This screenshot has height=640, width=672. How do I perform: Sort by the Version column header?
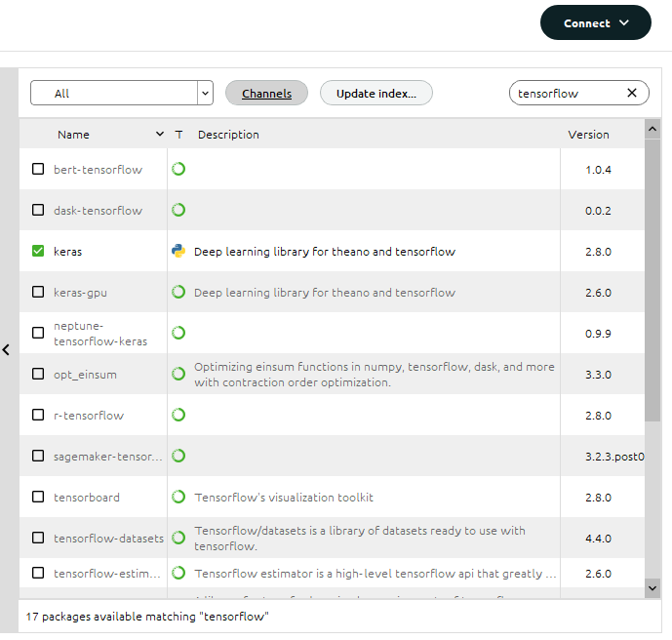pyautogui.click(x=588, y=135)
